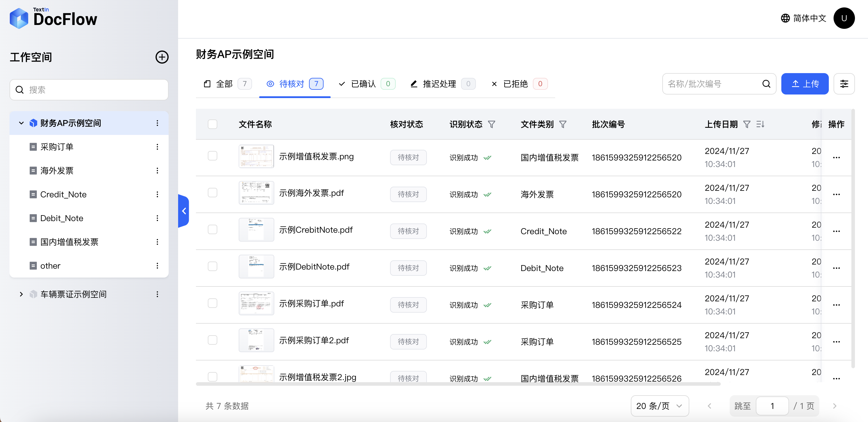This screenshot has width=868, height=422.
Task: Click the horizontal scrollbar under the table
Action: (458, 384)
